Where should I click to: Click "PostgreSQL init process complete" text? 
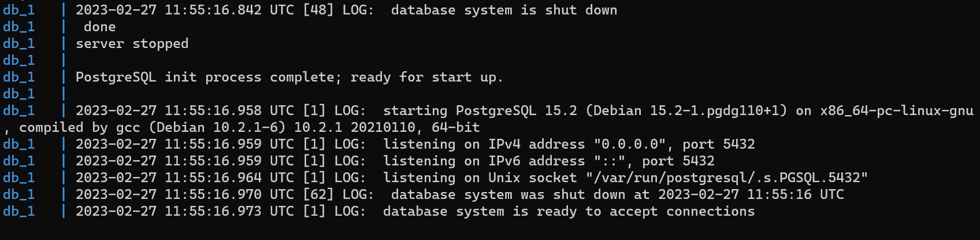205,77
